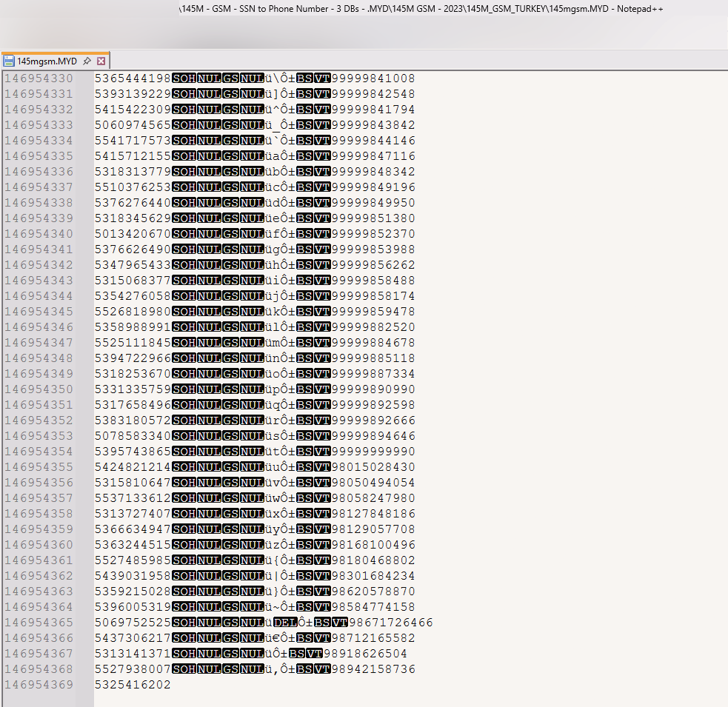Click the last line number 146954369

click(x=39, y=685)
